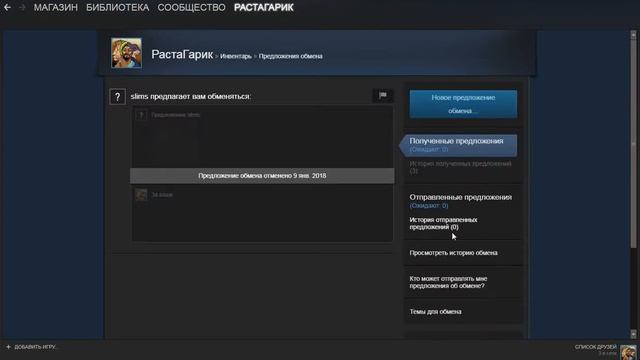Open the МАГАЗИН menu

[56, 7]
